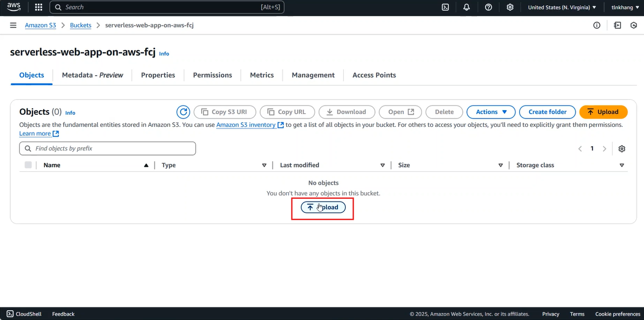Image resolution: width=644 pixels, height=320 pixels.
Task: Click the Last modified column header text
Action: click(x=299, y=165)
